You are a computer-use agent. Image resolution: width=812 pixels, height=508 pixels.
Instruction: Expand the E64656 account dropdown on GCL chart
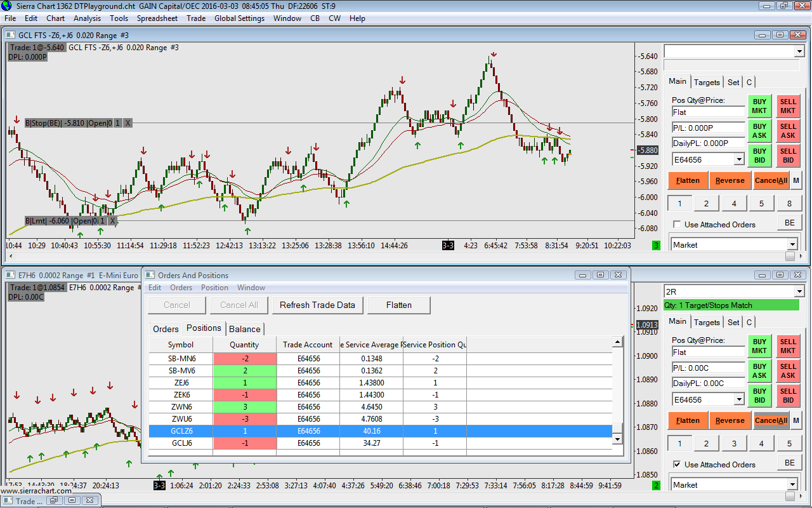739,160
